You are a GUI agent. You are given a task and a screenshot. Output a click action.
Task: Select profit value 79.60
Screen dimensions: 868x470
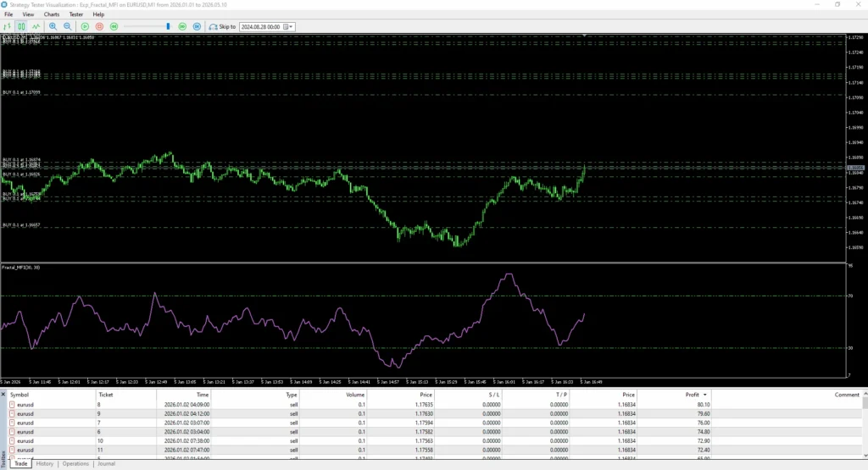pos(704,413)
